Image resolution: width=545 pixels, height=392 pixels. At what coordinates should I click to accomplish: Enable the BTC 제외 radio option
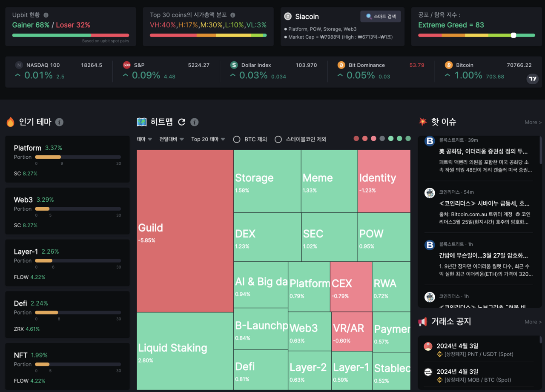click(x=237, y=139)
